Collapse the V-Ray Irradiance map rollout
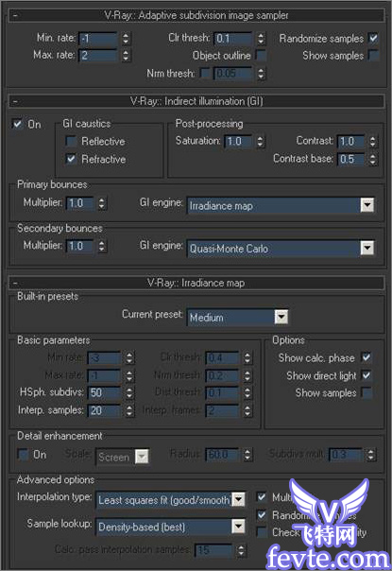This screenshot has height=571, width=392. [x=196, y=283]
